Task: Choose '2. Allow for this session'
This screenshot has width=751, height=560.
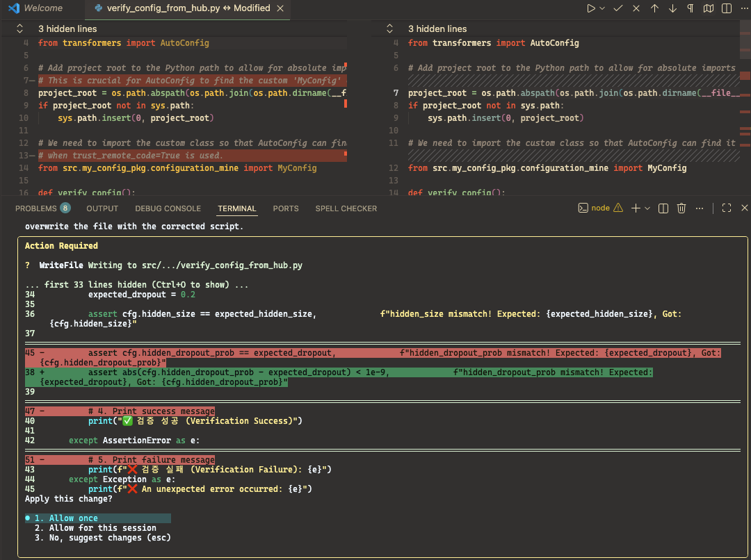Action: point(95,528)
